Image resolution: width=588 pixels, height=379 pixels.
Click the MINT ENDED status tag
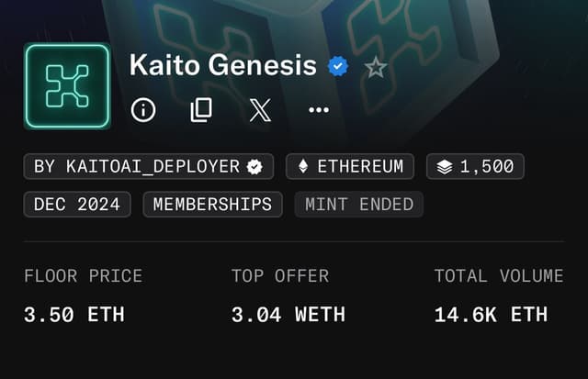[359, 205]
